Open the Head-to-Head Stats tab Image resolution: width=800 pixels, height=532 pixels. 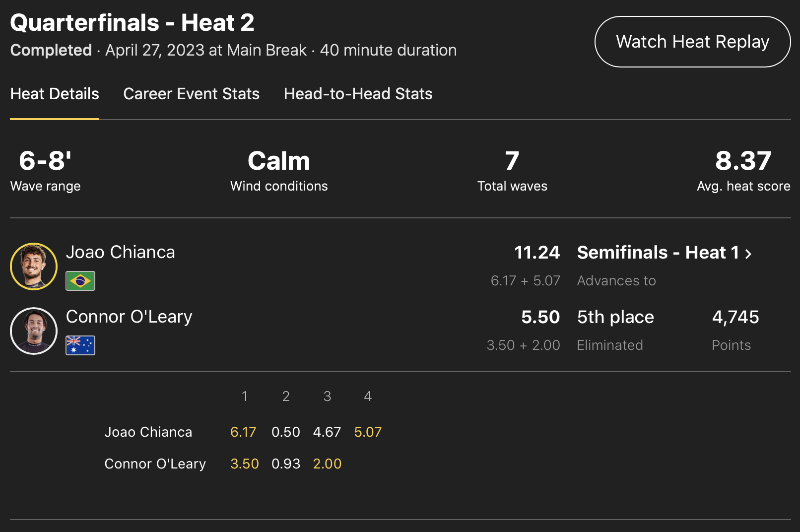pyautogui.click(x=358, y=94)
